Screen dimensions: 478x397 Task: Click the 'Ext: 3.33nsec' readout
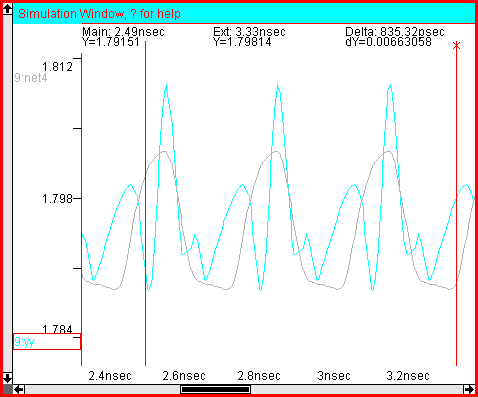point(249,32)
